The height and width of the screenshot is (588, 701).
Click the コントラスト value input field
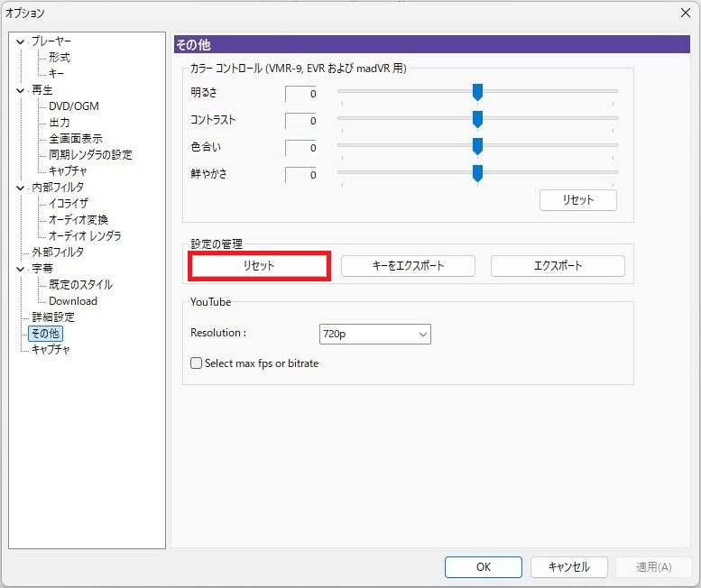click(301, 121)
